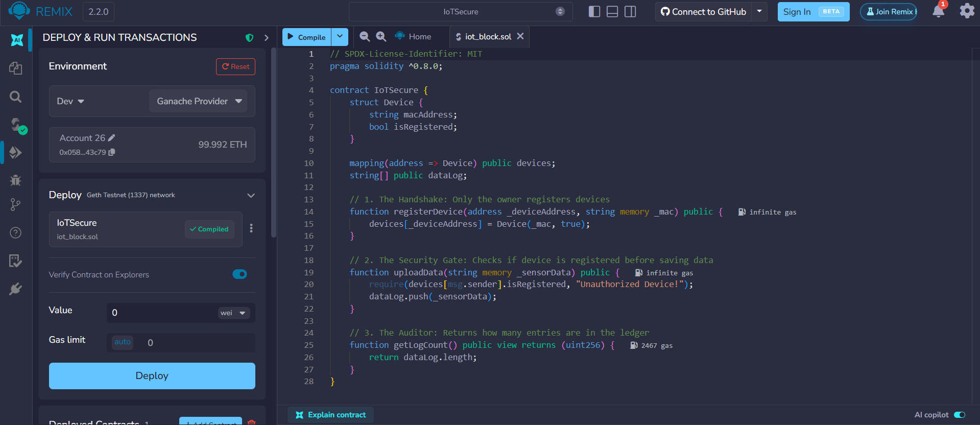The width and height of the screenshot is (980, 425).
Task: Click the Sign In button
Action: pos(814,11)
